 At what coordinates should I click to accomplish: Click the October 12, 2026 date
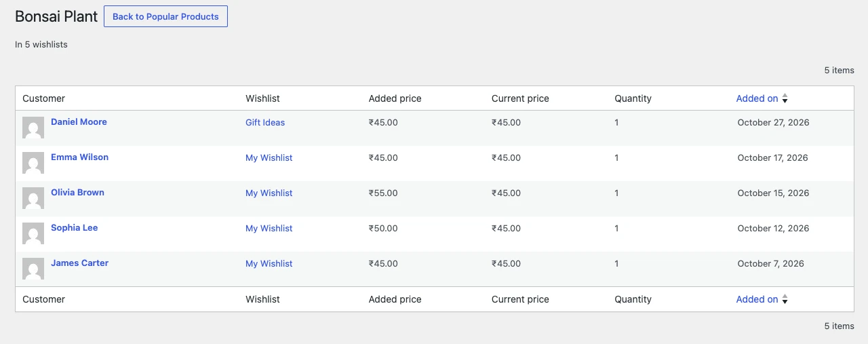[773, 229]
